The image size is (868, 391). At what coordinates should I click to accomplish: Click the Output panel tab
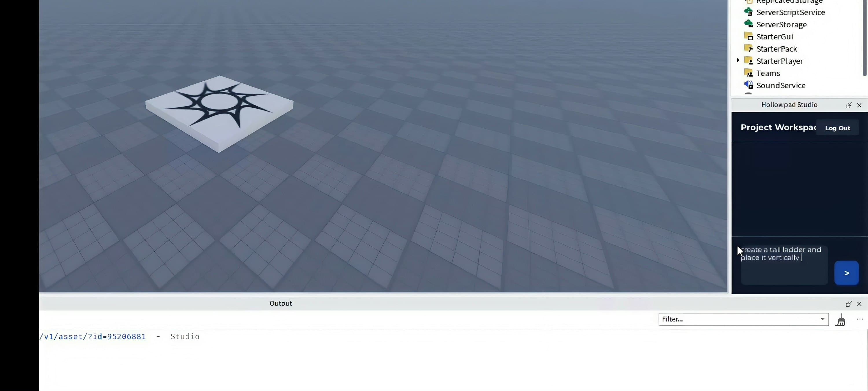tap(281, 303)
